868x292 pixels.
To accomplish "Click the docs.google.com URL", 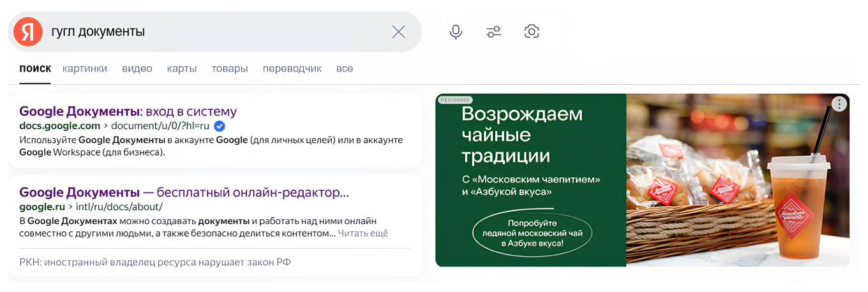I will click(60, 126).
